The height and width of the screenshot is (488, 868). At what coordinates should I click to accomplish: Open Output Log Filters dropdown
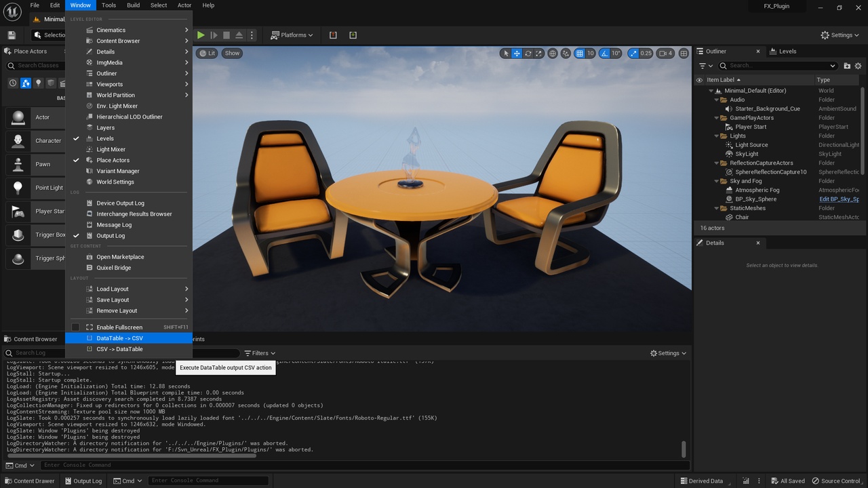[260, 353]
